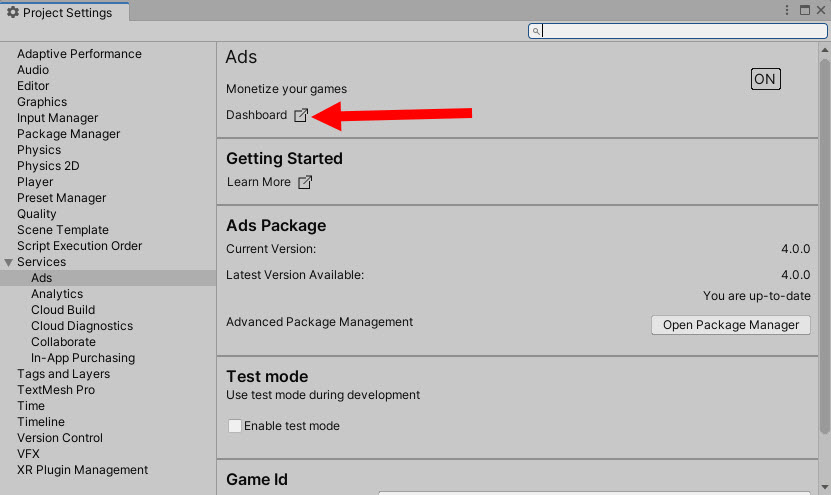Viewport: 831px width, 495px height.
Task: Click the Game Id heading
Action: point(257,479)
